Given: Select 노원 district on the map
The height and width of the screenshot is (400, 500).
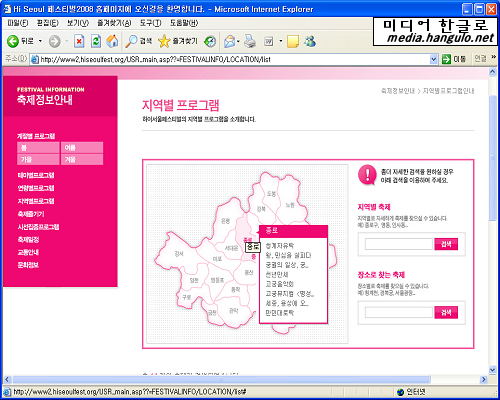Looking at the screenshot, I should [290, 205].
